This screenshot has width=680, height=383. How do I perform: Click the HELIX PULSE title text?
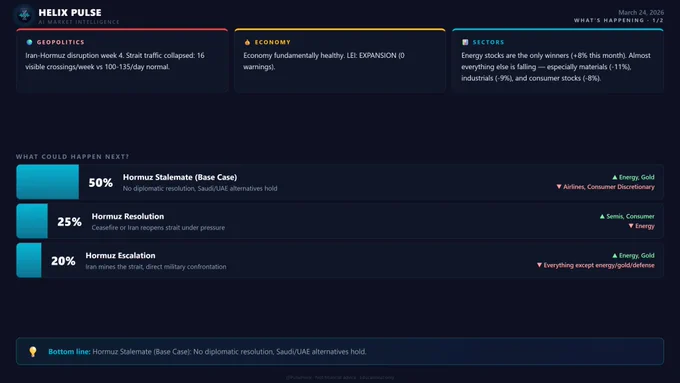[70, 13]
